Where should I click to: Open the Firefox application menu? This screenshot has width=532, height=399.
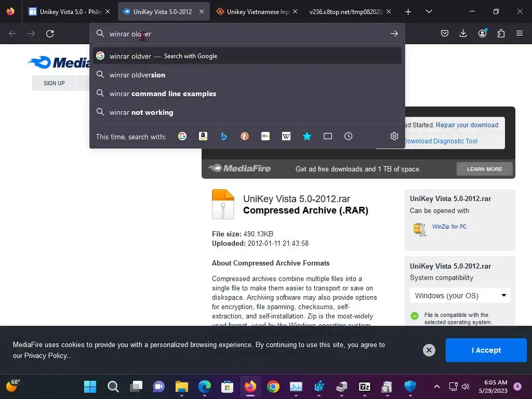click(x=519, y=33)
